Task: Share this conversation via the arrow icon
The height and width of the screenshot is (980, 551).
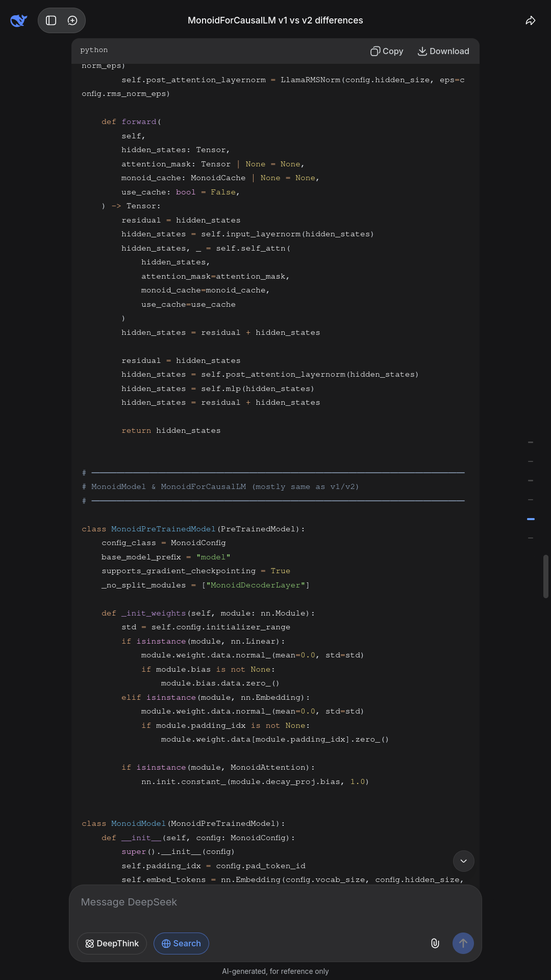Action: [x=531, y=20]
